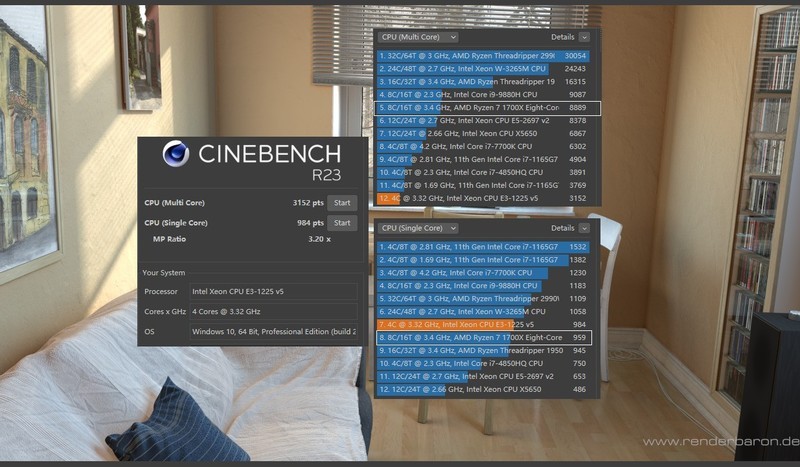Screen dimensions: 800x467
Task: Expand Details arrow in Single Core ranking
Action: pos(585,228)
